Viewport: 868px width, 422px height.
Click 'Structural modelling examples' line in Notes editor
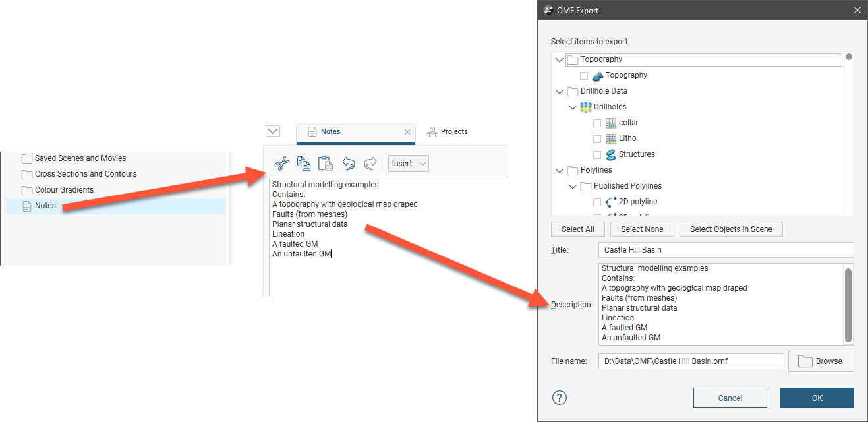tap(326, 185)
